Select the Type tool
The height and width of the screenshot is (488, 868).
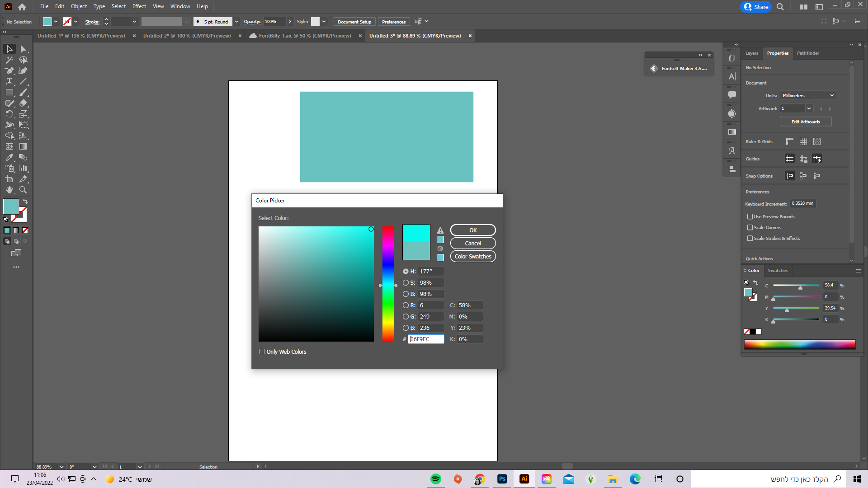pyautogui.click(x=9, y=81)
